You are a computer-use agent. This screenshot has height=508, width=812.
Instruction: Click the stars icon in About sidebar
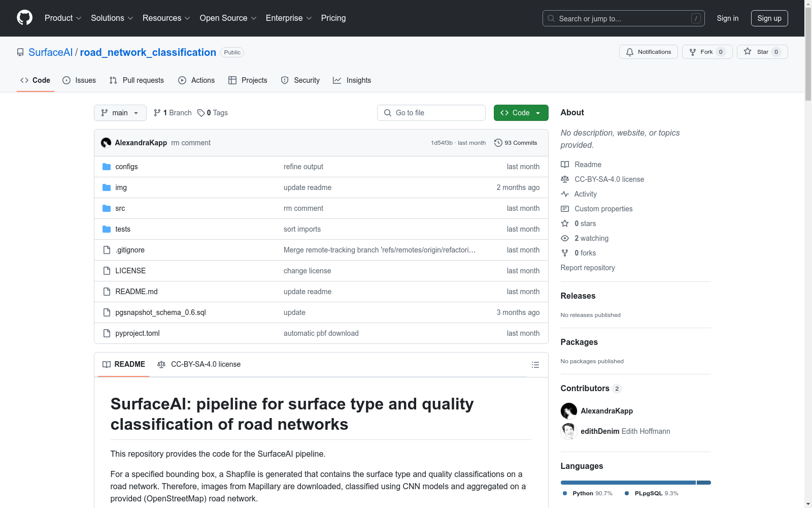[565, 224]
